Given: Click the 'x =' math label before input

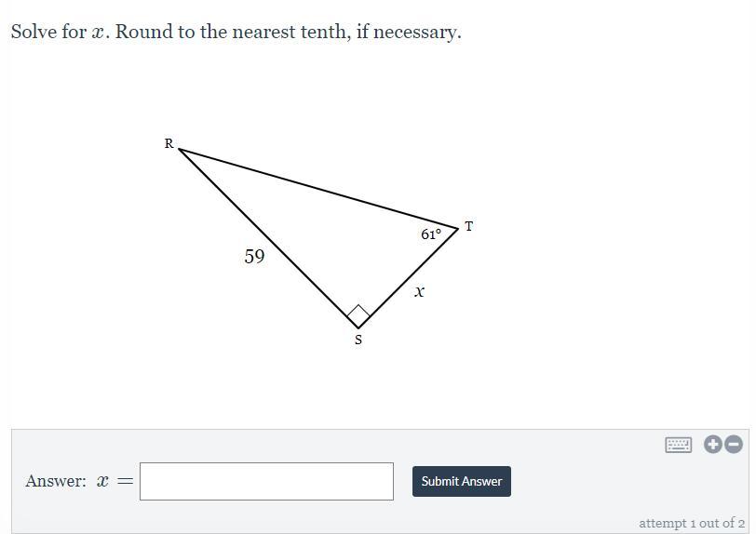Looking at the screenshot, I should coord(115,481).
